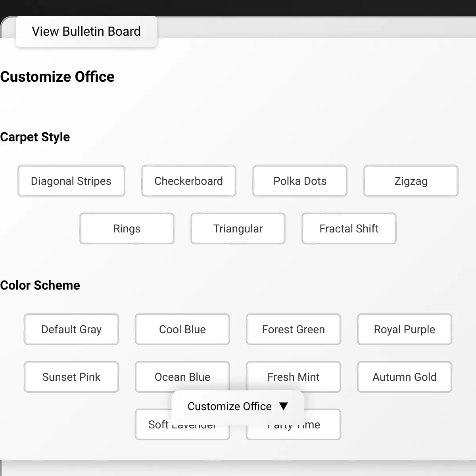This screenshot has width=476, height=476.
Task: Apply the Fractal Shift carpet pattern
Action: click(x=349, y=228)
